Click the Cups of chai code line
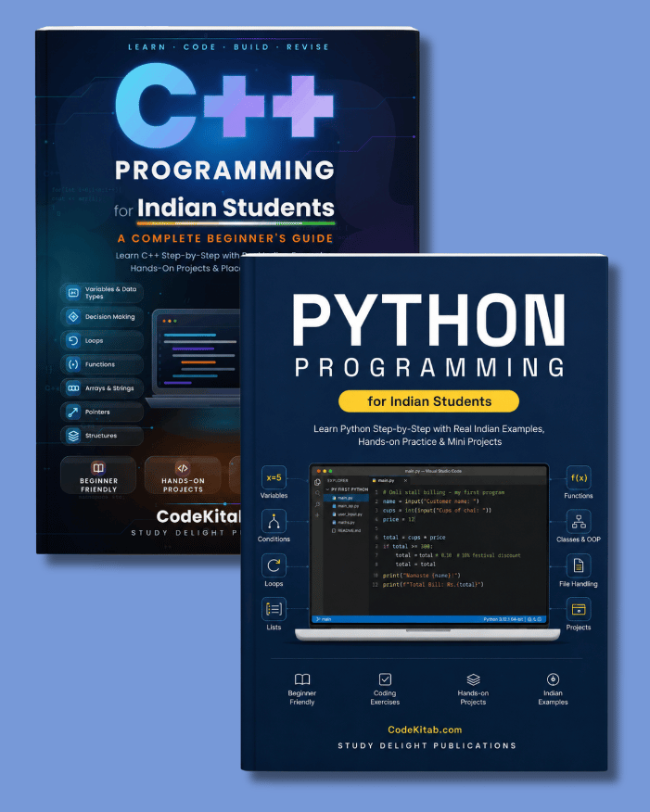 tap(437, 510)
